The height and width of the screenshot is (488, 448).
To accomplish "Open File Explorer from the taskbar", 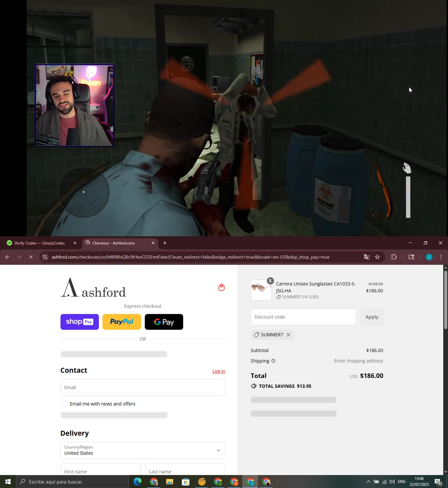I will click(170, 482).
